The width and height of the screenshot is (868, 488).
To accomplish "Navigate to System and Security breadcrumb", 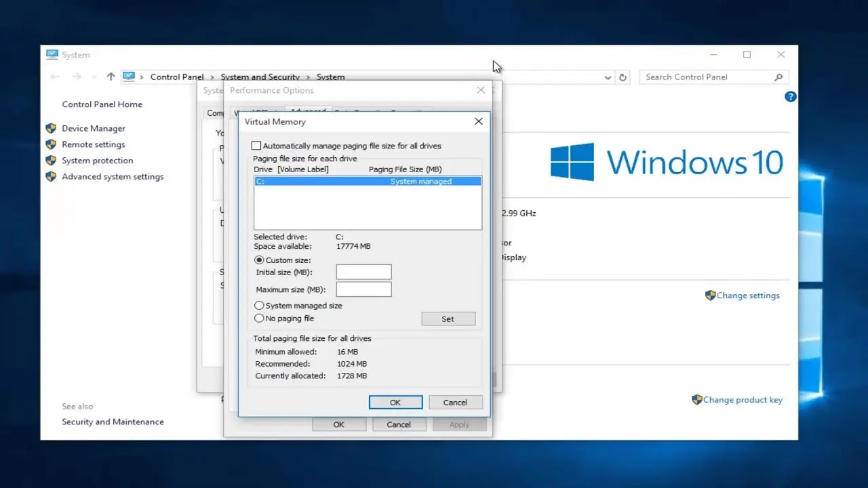I will coord(260,77).
